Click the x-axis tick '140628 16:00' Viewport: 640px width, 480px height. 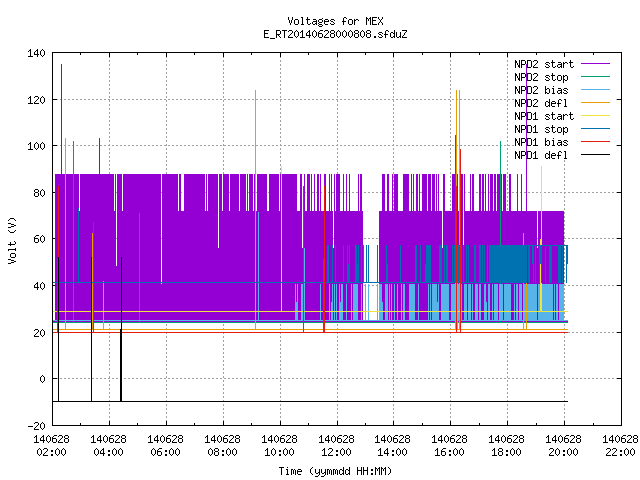449,446
